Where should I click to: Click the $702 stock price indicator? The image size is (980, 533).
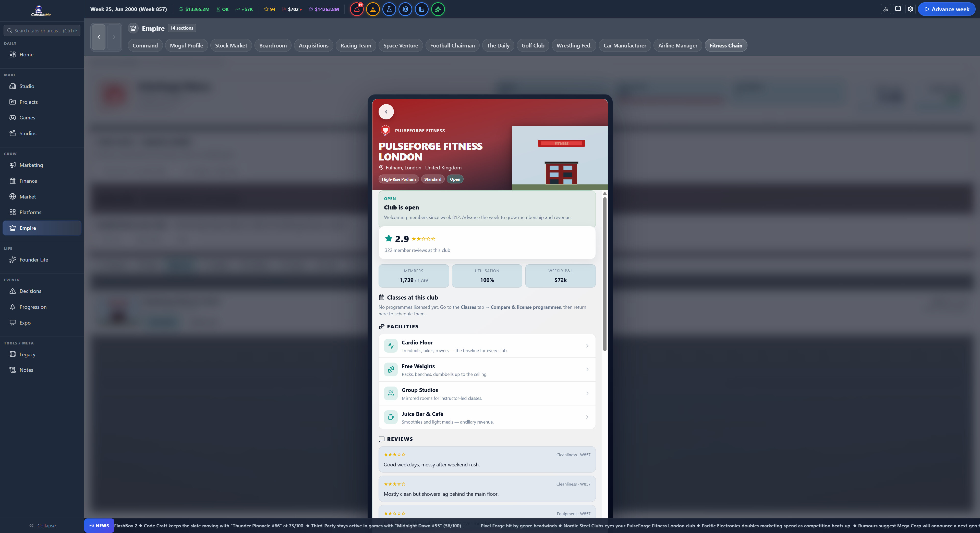coord(292,9)
